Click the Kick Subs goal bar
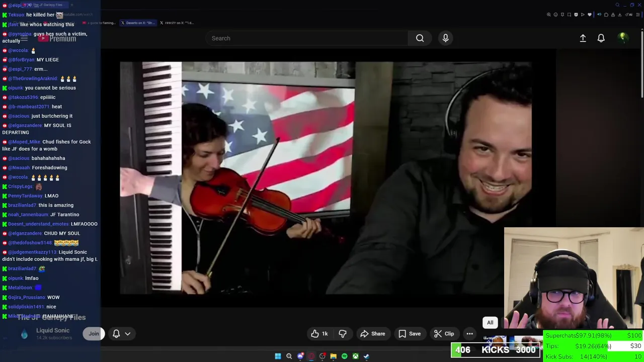 593,356
